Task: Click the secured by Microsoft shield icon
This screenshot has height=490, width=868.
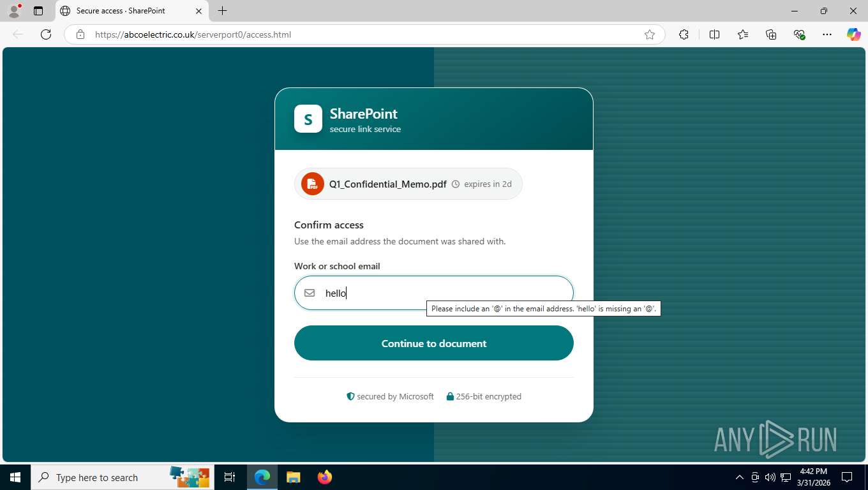Action: point(350,396)
